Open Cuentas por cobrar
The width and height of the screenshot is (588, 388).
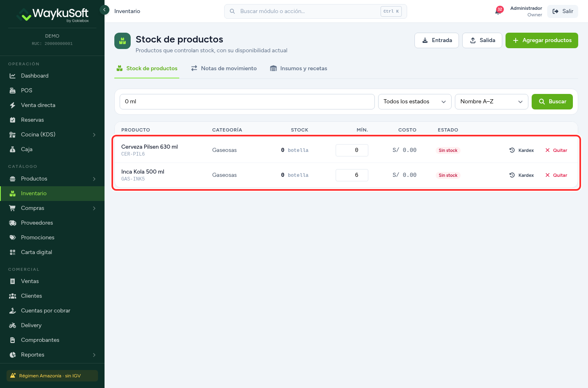[52, 310]
